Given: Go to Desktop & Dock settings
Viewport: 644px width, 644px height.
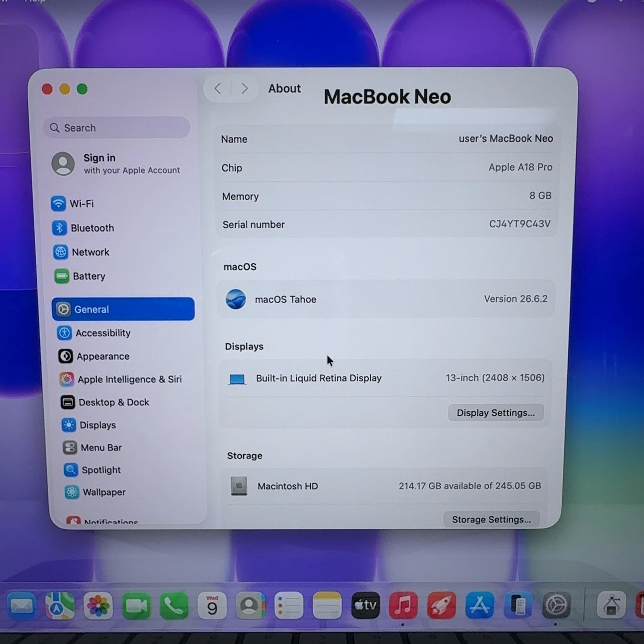Looking at the screenshot, I should click(x=105, y=402).
